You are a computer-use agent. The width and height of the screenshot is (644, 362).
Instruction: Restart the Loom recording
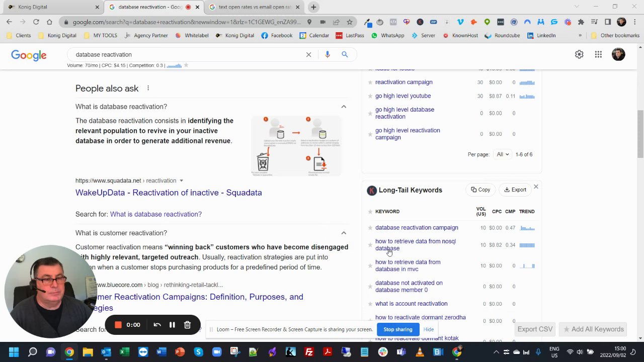pyautogui.click(x=157, y=325)
